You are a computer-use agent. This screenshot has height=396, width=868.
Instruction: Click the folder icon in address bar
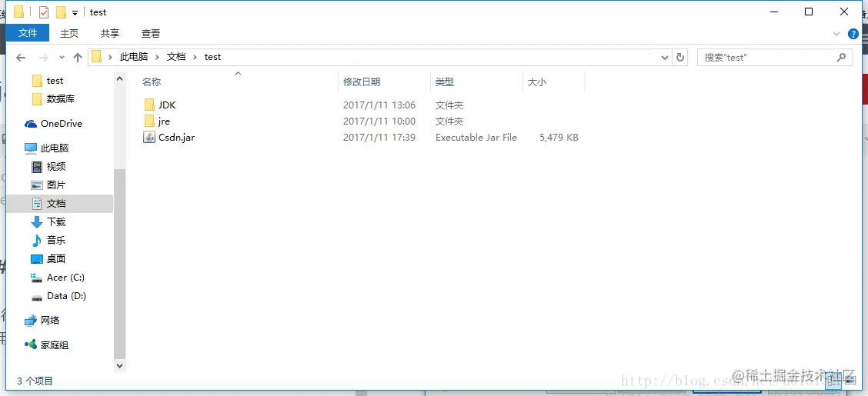(97, 56)
